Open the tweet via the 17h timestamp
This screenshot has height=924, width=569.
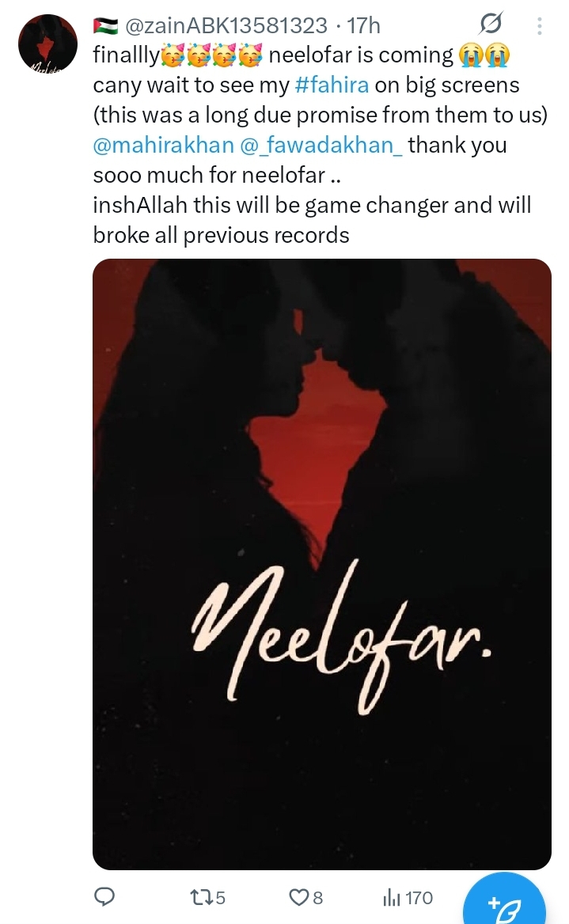pyautogui.click(x=364, y=25)
